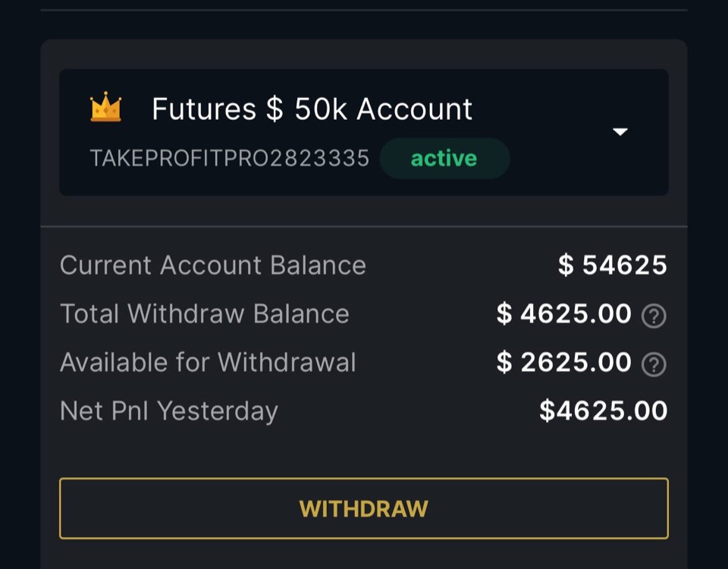728x569 pixels.
Task: Click the separator line below account header
Action: [x=364, y=227]
